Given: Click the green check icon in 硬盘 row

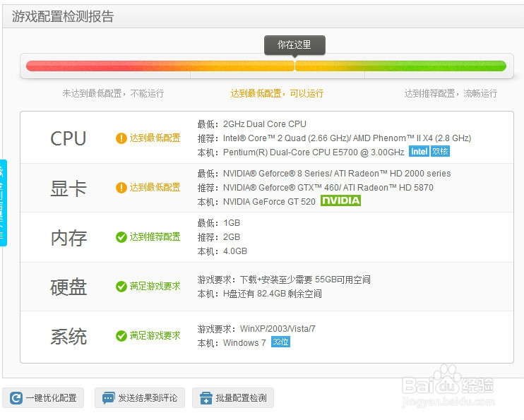Looking at the screenshot, I should [x=121, y=287].
